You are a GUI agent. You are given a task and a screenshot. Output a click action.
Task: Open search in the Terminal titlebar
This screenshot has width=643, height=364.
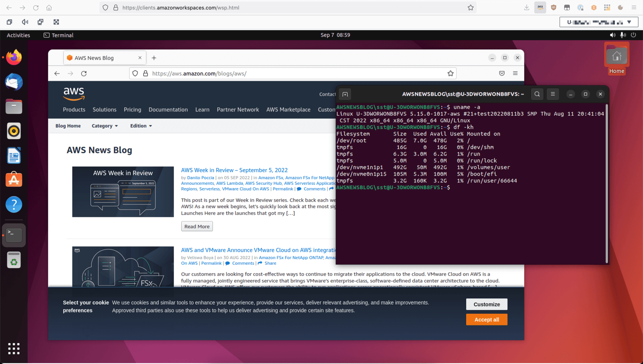(x=537, y=94)
